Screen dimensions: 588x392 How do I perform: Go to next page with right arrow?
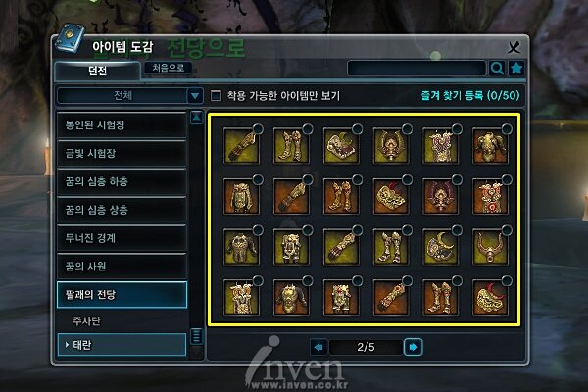(x=413, y=347)
